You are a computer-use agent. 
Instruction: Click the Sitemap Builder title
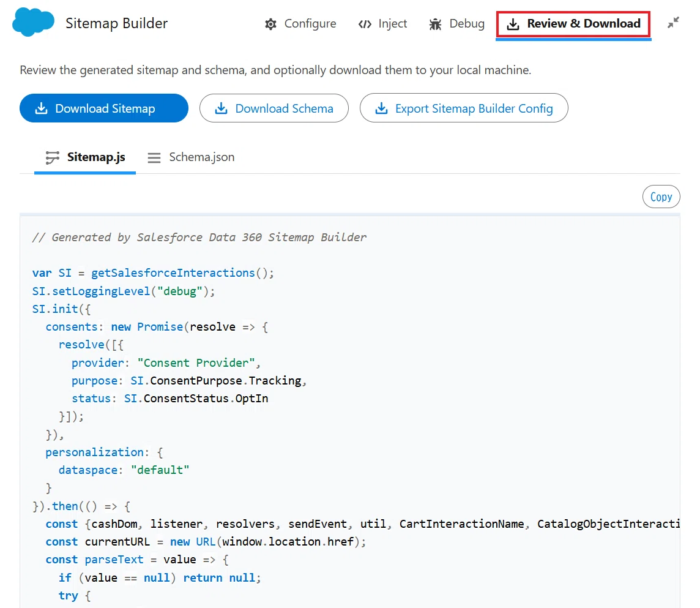(116, 23)
